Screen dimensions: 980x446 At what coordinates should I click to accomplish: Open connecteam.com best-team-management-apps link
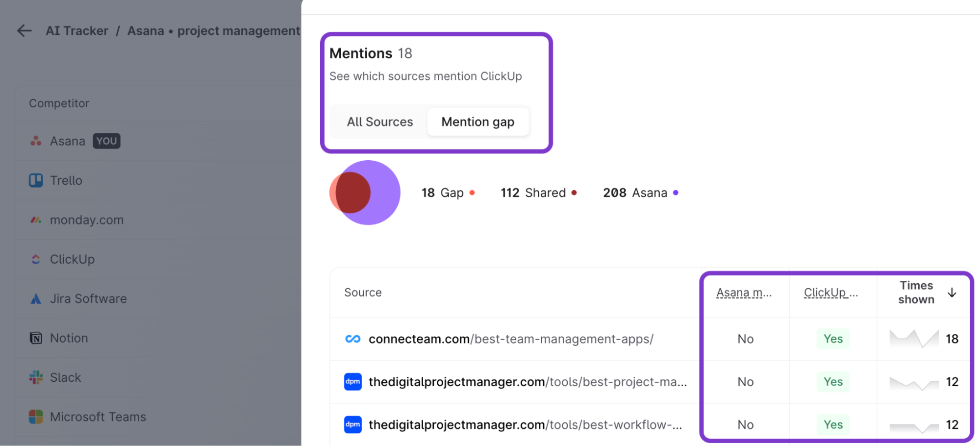click(511, 339)
